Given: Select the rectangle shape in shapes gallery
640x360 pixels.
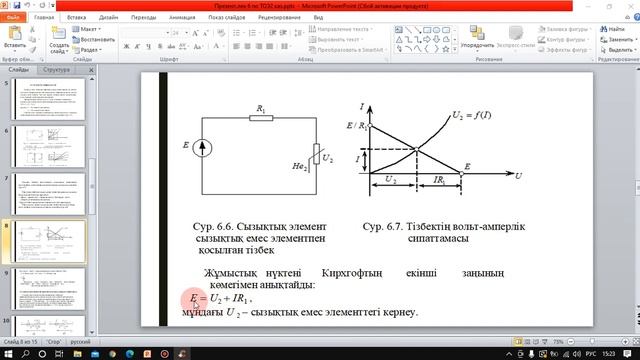Looking at the screenshot, I should (x=427, y=30).
